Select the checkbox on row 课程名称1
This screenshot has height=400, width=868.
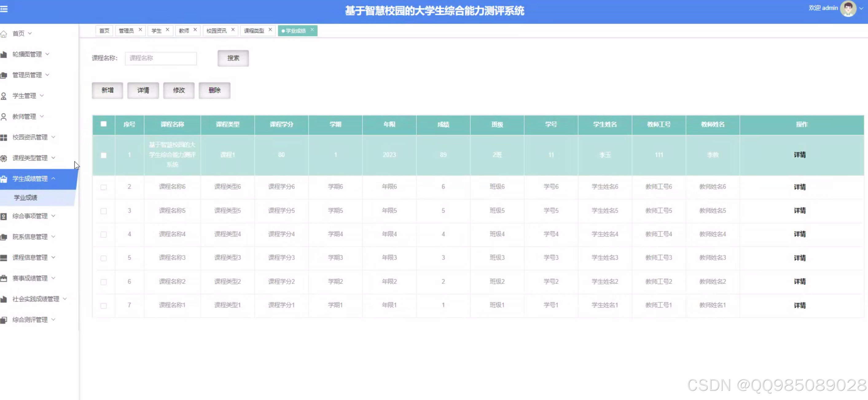tap(104, 306)
